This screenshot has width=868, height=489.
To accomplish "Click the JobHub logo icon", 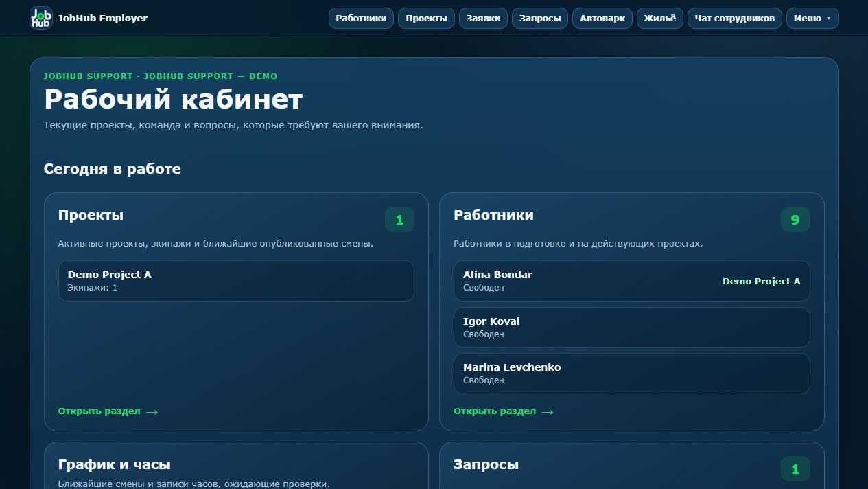I will (41, 18).
